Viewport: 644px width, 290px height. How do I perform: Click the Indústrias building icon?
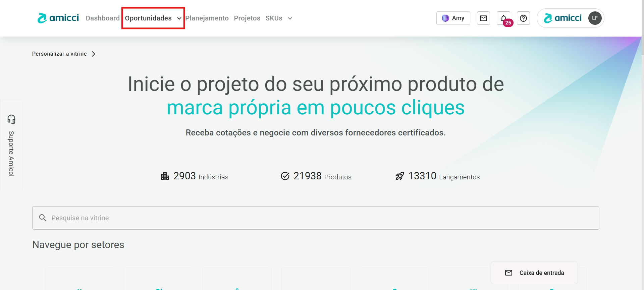(x=165, y=176)
